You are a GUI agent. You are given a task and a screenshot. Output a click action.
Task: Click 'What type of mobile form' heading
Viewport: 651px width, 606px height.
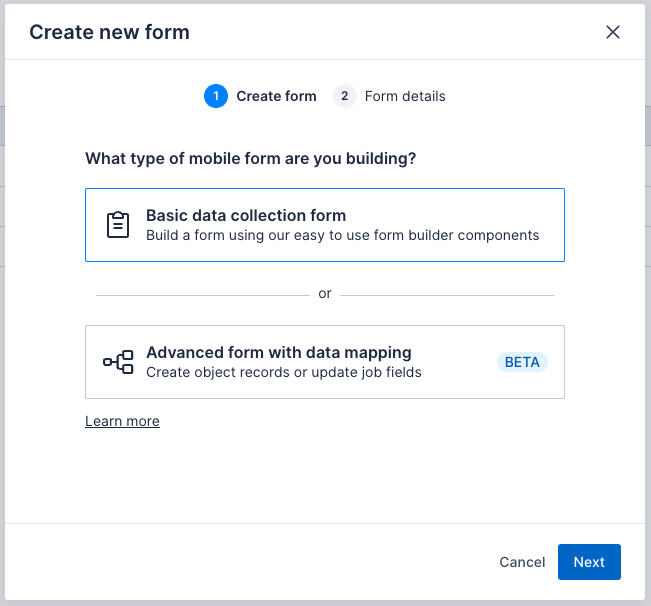click(250, 159)
